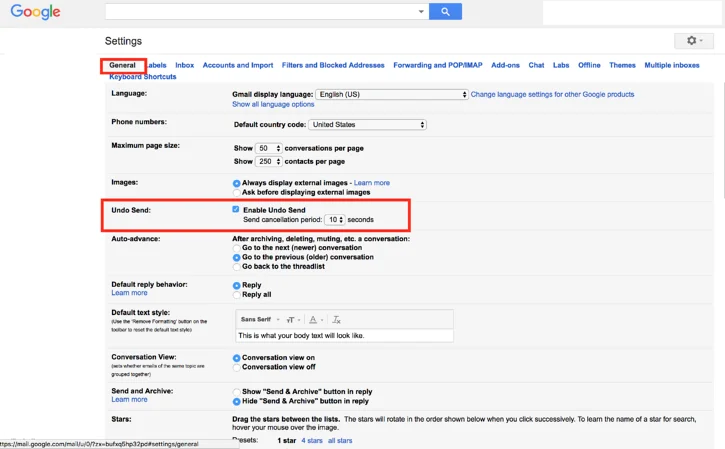Open contacts per page dropdown

pyautogui.click(x=269, y=161)
